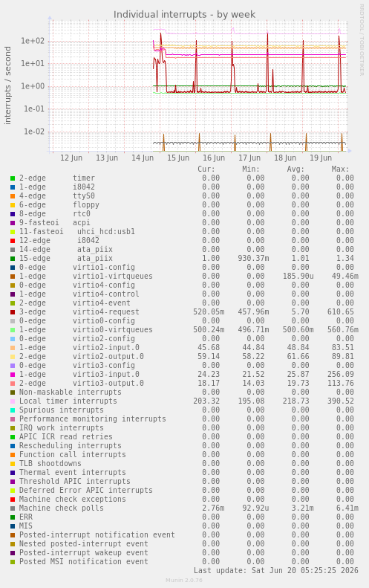The image size is (369, 588).
Task: Click the dark red swatch beside virtio4-request
Action: [x=13, y=312]
